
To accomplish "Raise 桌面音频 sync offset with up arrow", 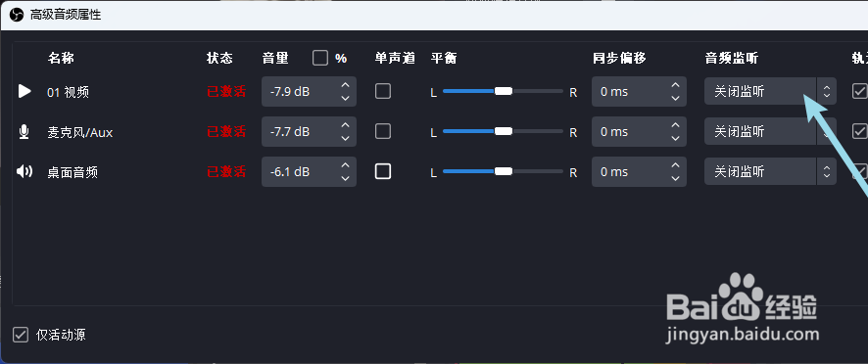I will 675,165.
